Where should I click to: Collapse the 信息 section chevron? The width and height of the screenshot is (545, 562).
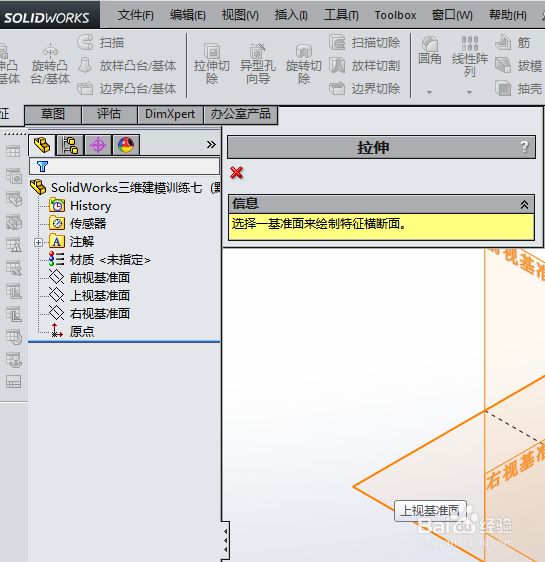524,204
